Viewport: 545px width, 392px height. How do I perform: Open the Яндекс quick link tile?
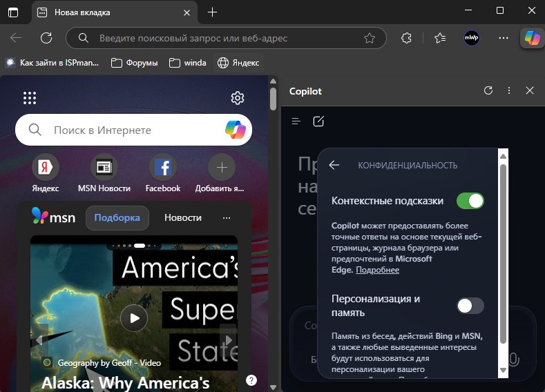[x=46, y=173]
